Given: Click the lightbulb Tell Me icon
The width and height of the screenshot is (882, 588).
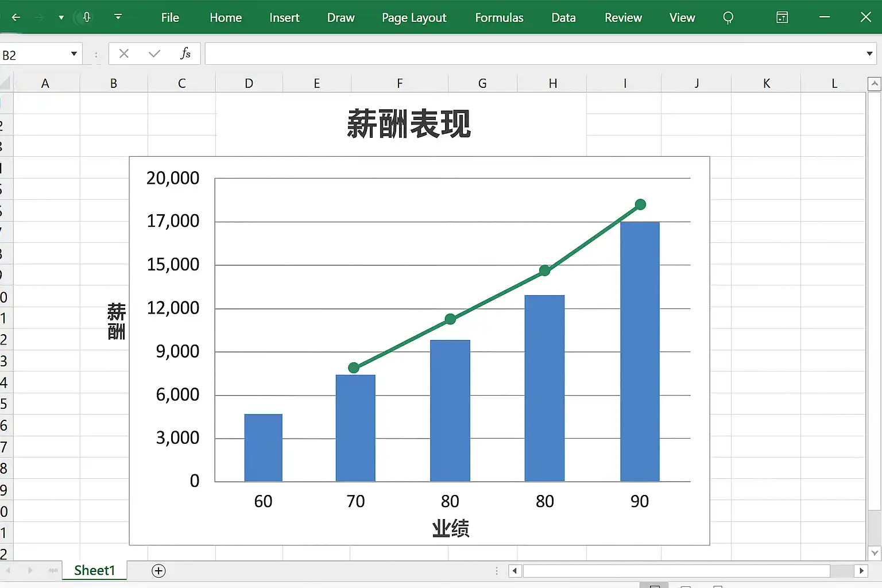Looking at the screenshot, I should [x=728, y=18].
